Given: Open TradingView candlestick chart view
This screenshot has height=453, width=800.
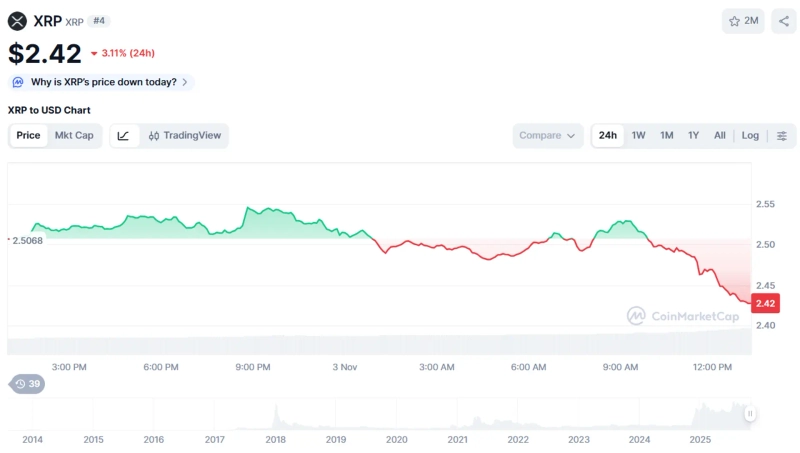Looking at the screenshot, I should [x=185, y=136].
